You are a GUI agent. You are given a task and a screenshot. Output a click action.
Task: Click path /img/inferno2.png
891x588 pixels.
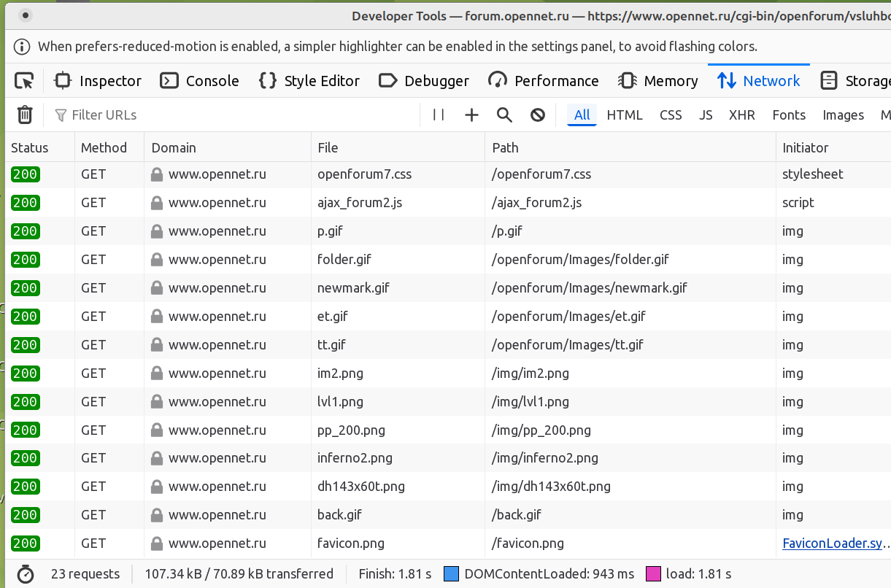tap(545, 458)
